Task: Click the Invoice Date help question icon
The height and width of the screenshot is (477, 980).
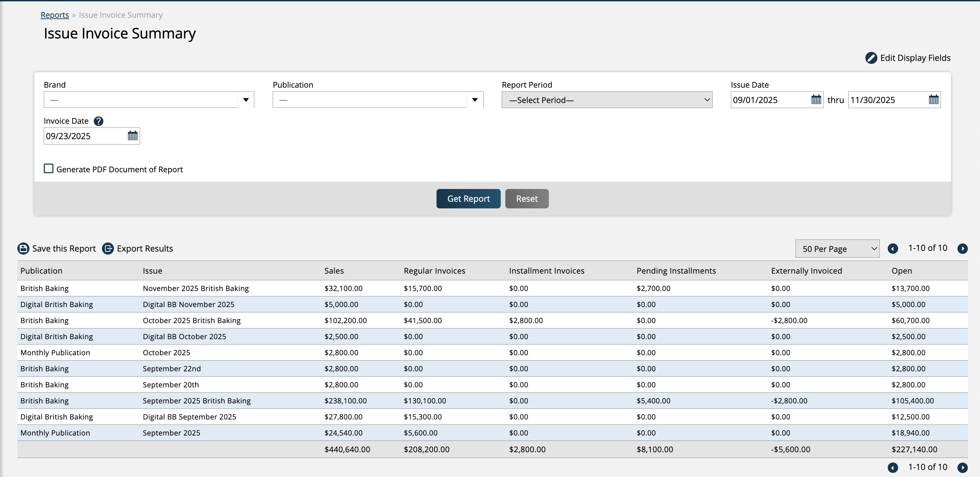Action: click(x=99, y=121)
